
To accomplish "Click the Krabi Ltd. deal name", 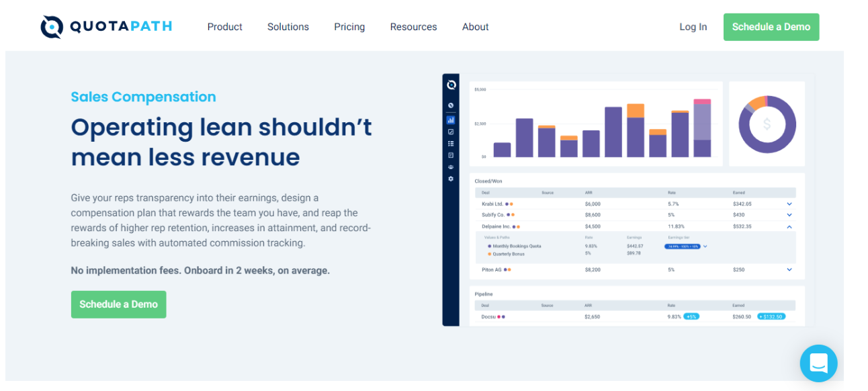I will 493,204.
